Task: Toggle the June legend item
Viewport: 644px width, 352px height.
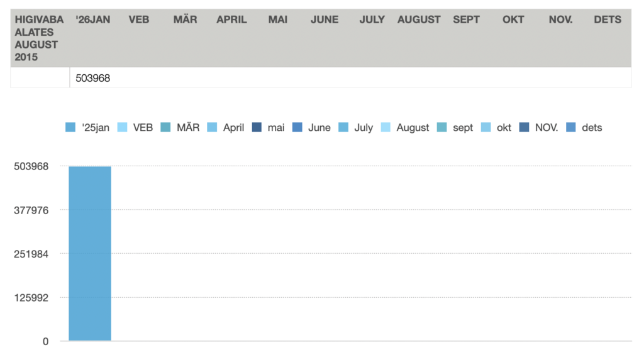Action: 297,128
